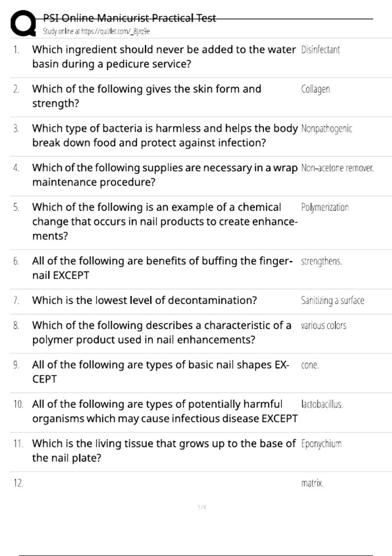Click the answer 'lactobacillus.'
The width and height of the screenshot is (392, 556).
pyautogui.click(x=322, y=404)
